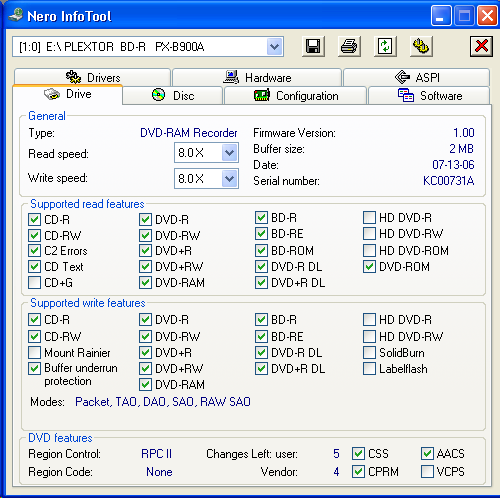This screenshot has height=498, width=500.
Task: Select the Drive tab
Action: pyautogui.click(x=68, y=94)
